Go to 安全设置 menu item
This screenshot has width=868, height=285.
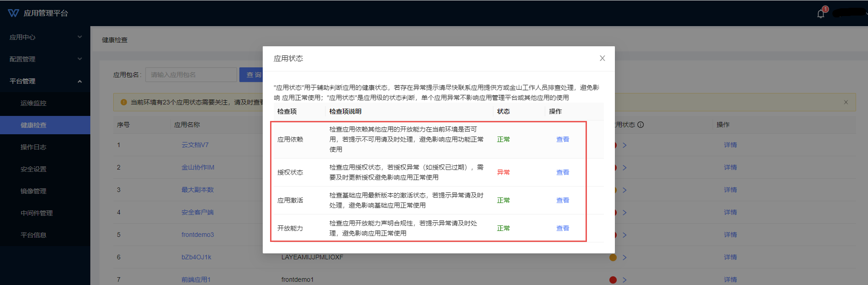click(x=33, y=169)
